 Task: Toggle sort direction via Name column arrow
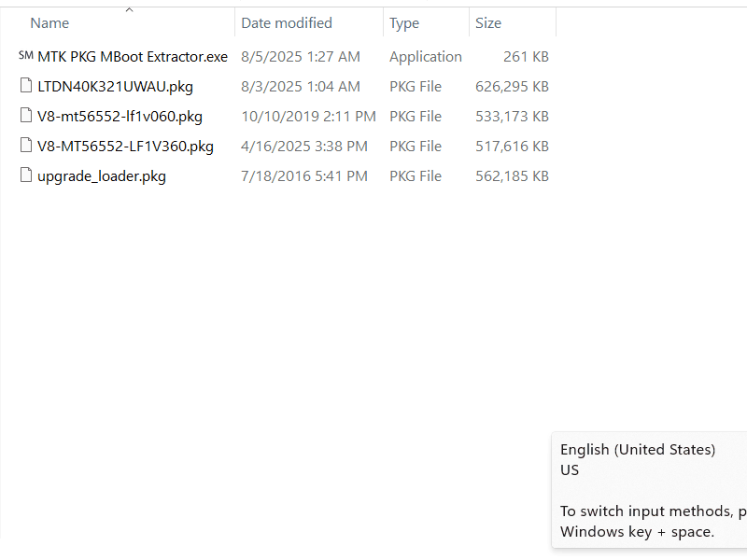[129, 10]
